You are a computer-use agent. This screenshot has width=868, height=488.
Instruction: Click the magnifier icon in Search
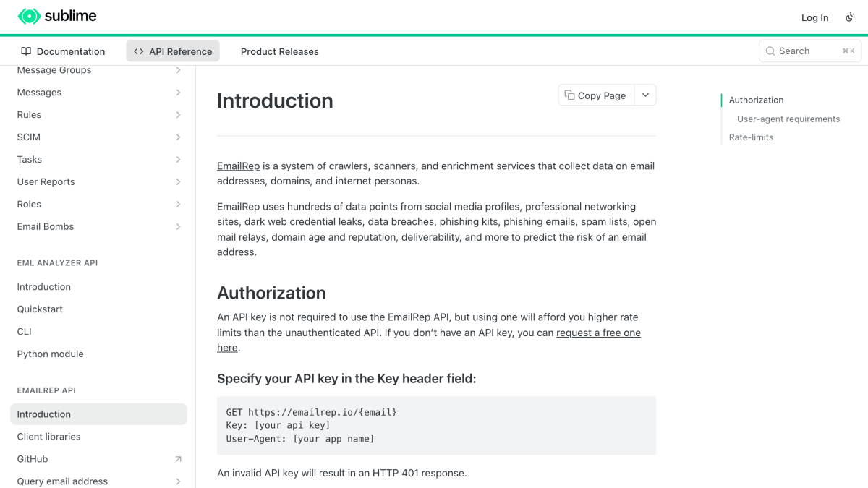pos(770,51)
